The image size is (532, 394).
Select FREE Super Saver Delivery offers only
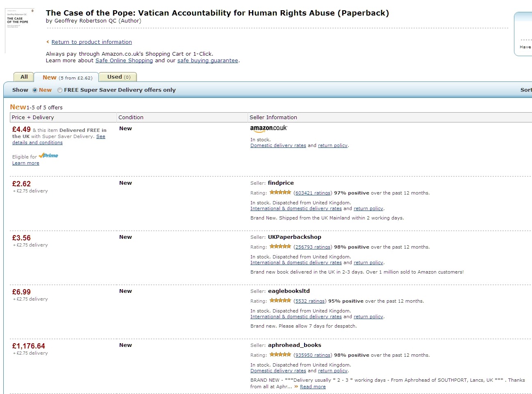[x=60, y=90]
